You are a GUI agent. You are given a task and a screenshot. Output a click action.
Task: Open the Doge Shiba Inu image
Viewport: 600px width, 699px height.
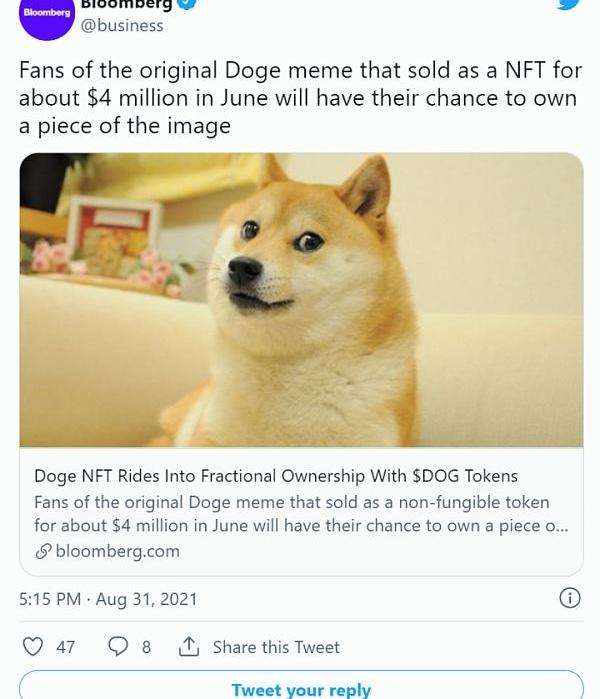coord(301,300)
